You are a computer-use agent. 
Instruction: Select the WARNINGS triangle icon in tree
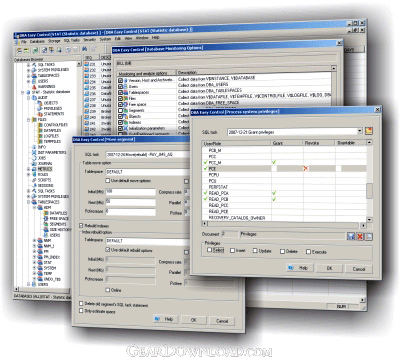click(x=34, y=87)
